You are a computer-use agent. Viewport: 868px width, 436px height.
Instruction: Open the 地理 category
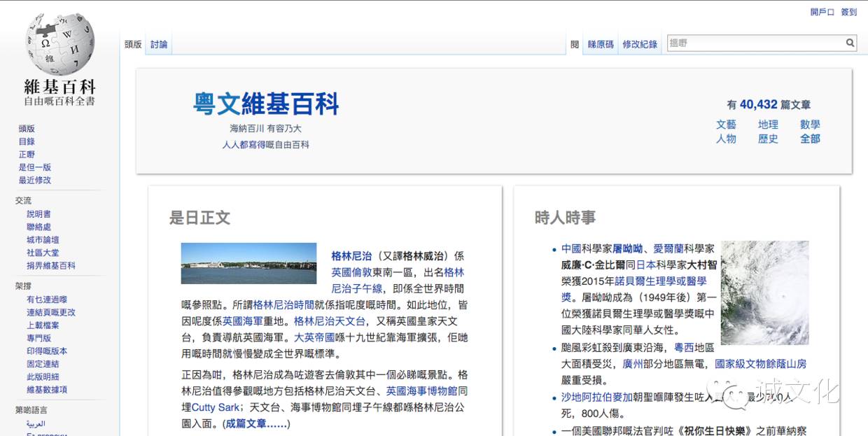coord(768,125)
